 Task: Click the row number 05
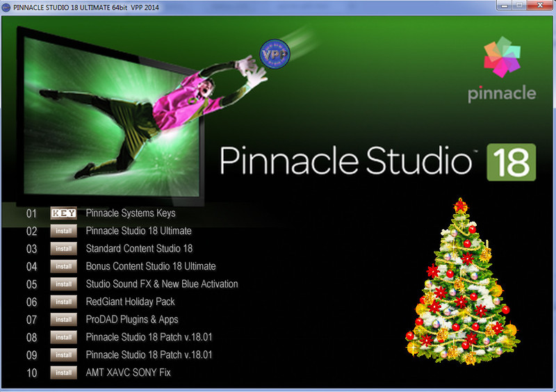pyautogui.click(x=31, y=284)
